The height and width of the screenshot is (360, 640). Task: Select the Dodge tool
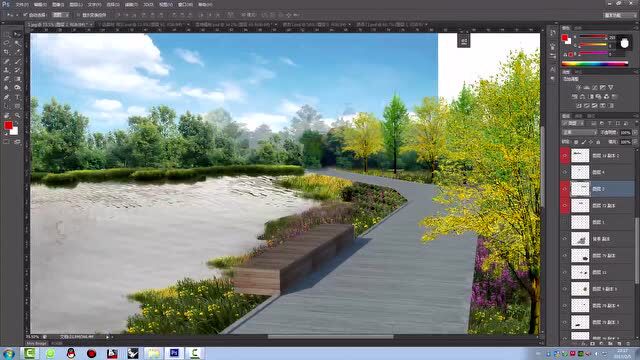[x=17, y=88]
